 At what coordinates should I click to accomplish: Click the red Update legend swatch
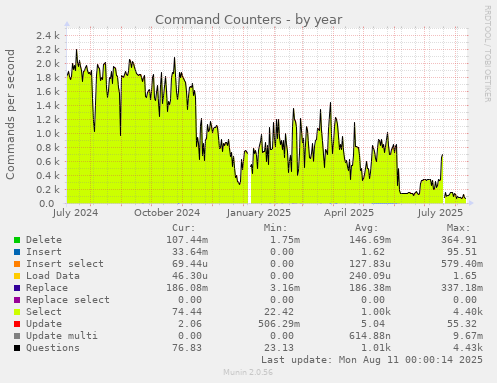click(x=17, y=324)
